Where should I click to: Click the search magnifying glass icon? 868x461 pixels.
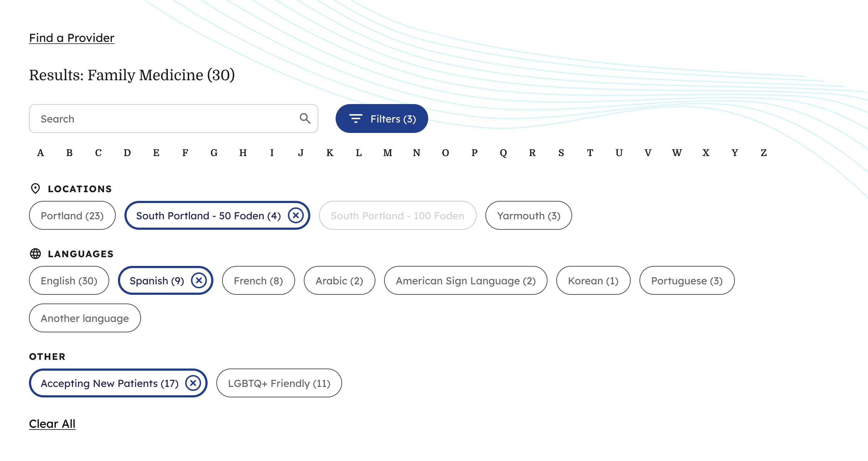coord(305,119)
